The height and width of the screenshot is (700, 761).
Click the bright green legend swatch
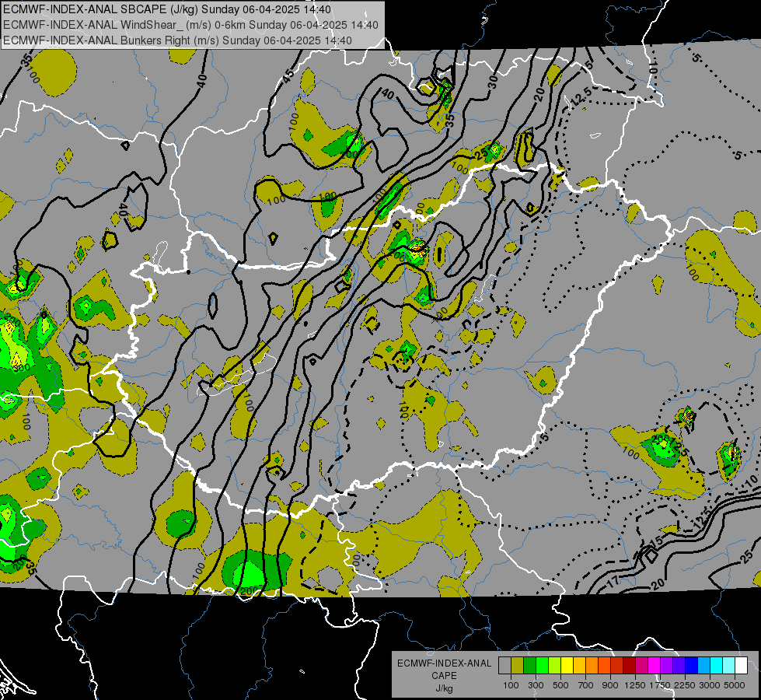pyautogui.click(x=542, y=666)
